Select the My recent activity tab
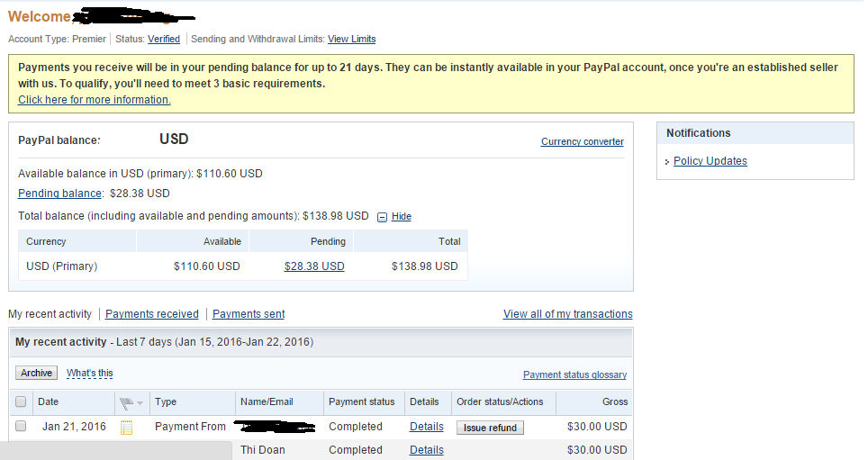This screenshot has height=460, width=868. coord(50,314)
